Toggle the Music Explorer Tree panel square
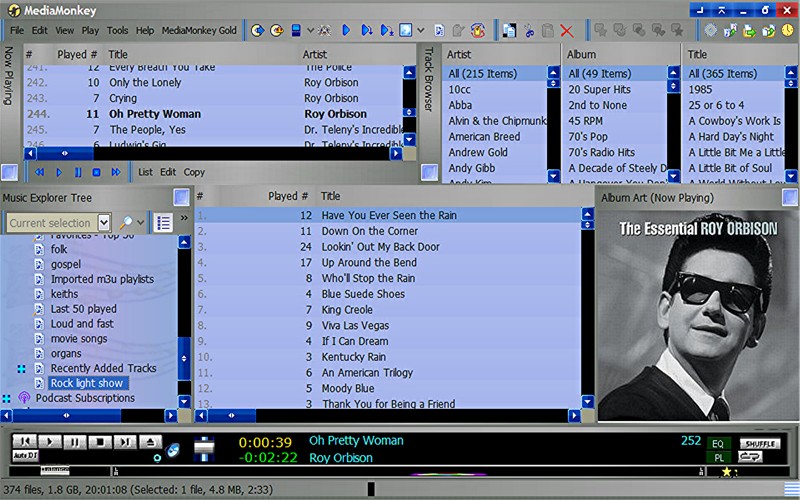The width and height of the screenshot is (800, 500). [x=181, y=197]
